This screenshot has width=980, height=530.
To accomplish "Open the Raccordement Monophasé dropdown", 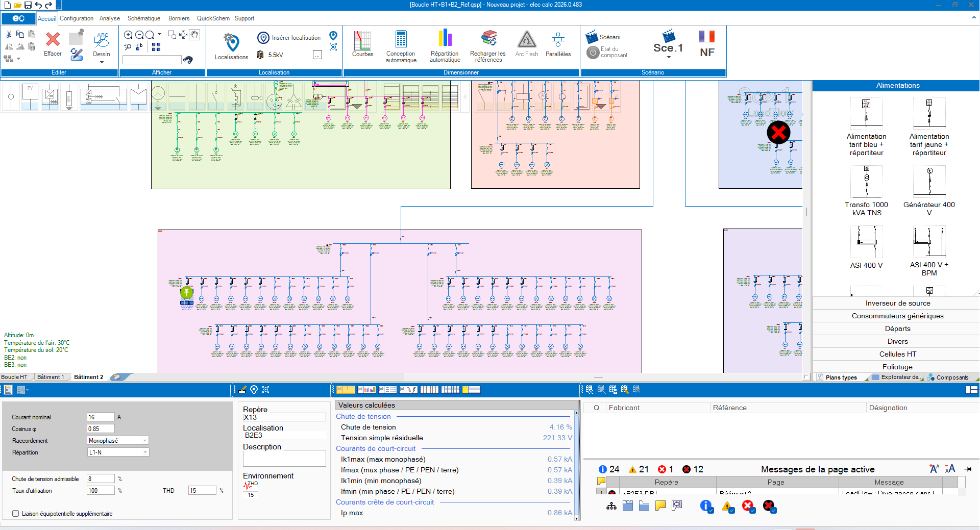I will (118, 441).
